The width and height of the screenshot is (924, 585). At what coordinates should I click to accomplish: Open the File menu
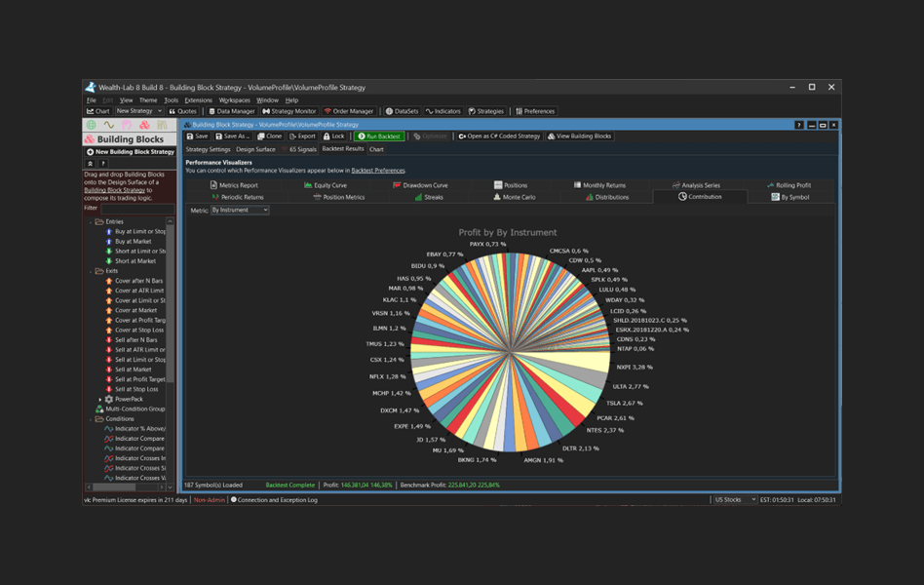[92, 100]
